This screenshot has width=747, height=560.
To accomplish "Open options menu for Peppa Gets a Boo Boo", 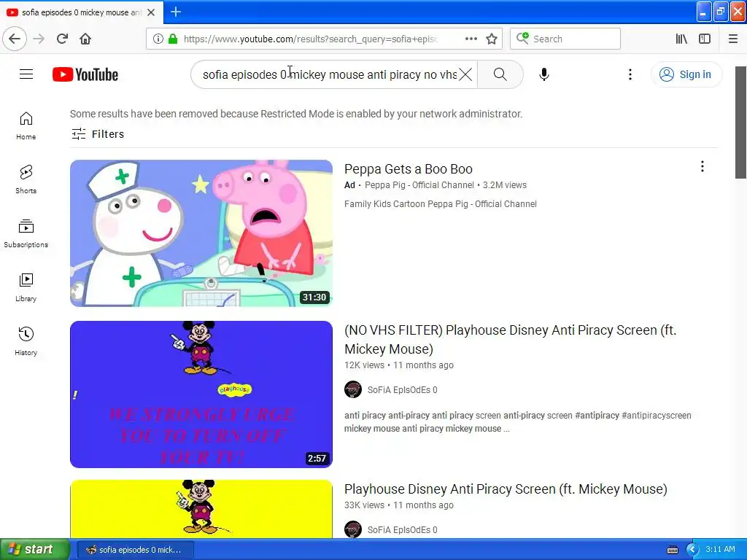I will (x=703, y=166).
